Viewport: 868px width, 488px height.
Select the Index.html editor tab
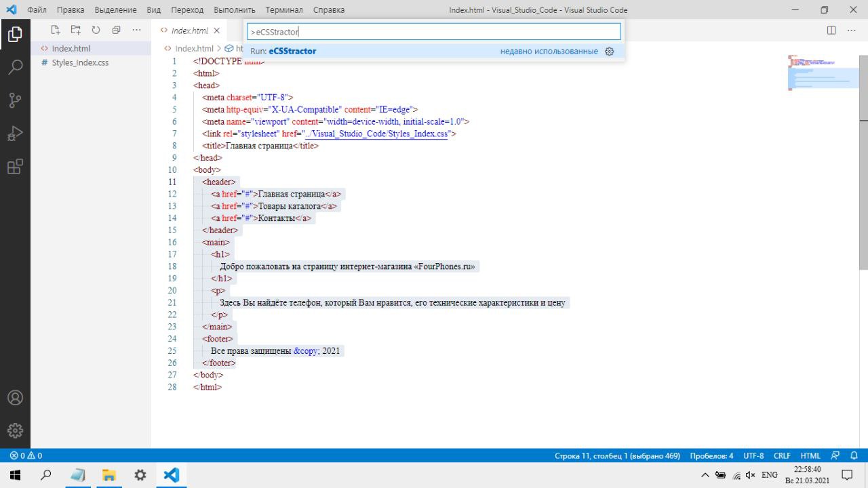pos(189,30)
